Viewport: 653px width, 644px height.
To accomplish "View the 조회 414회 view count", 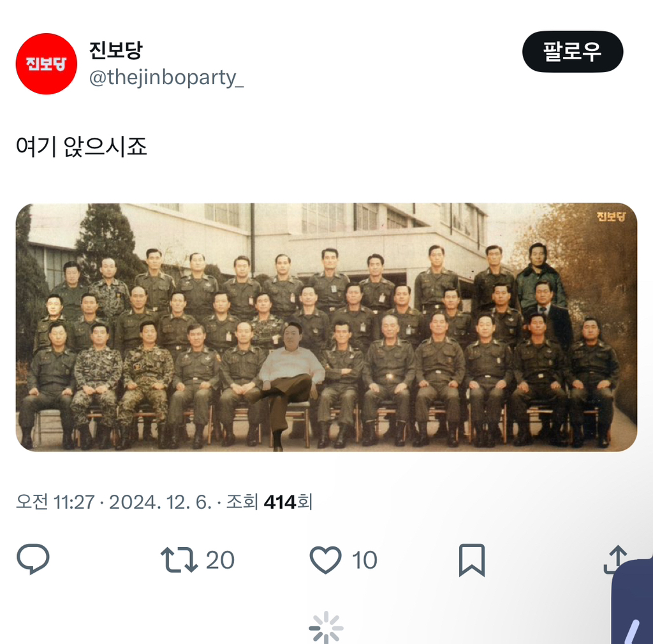I will (269, 502).
